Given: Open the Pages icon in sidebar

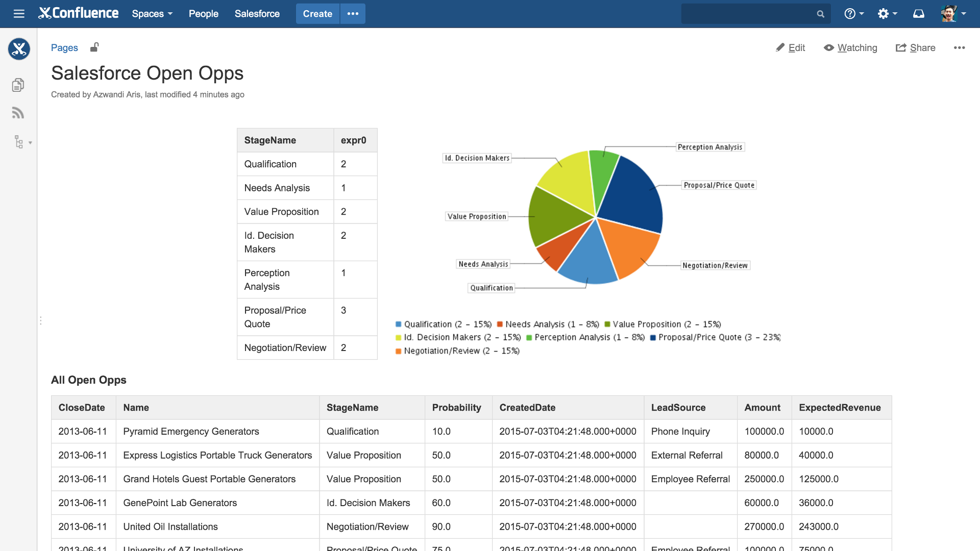Looking at the screenshot, I should [x=18, y=85].
